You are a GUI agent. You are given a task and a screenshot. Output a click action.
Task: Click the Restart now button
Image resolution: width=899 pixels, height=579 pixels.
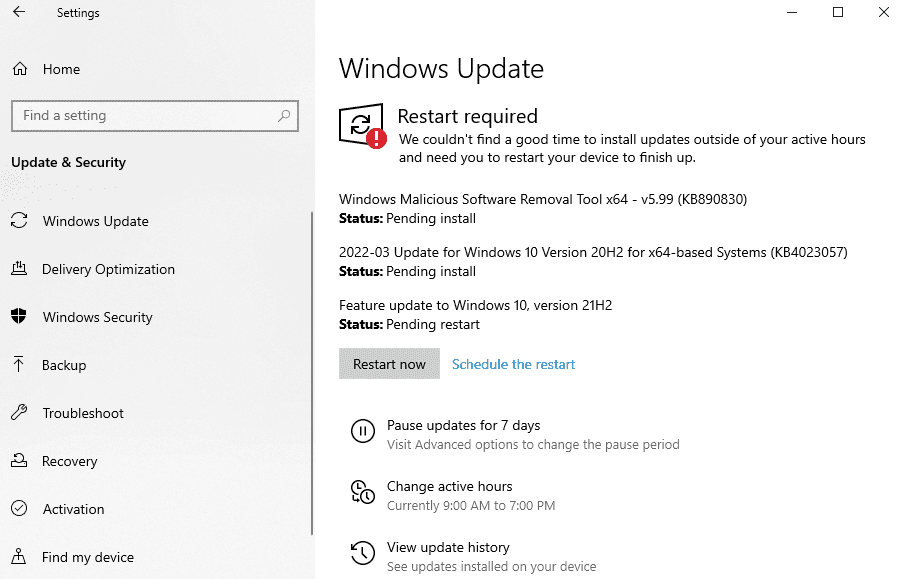pos(389,364)
